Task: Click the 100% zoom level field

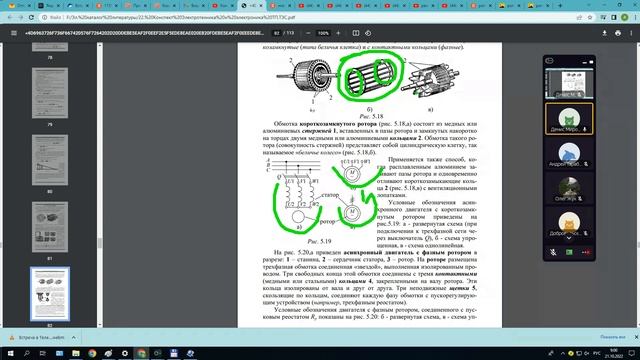Action: point(323,33)
